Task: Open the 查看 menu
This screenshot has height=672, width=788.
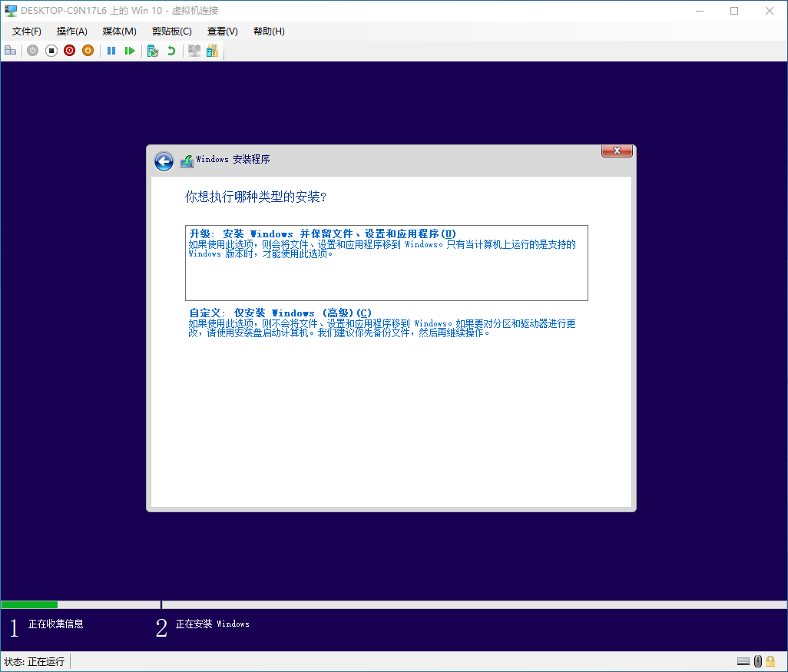Action: coord(222,31)
